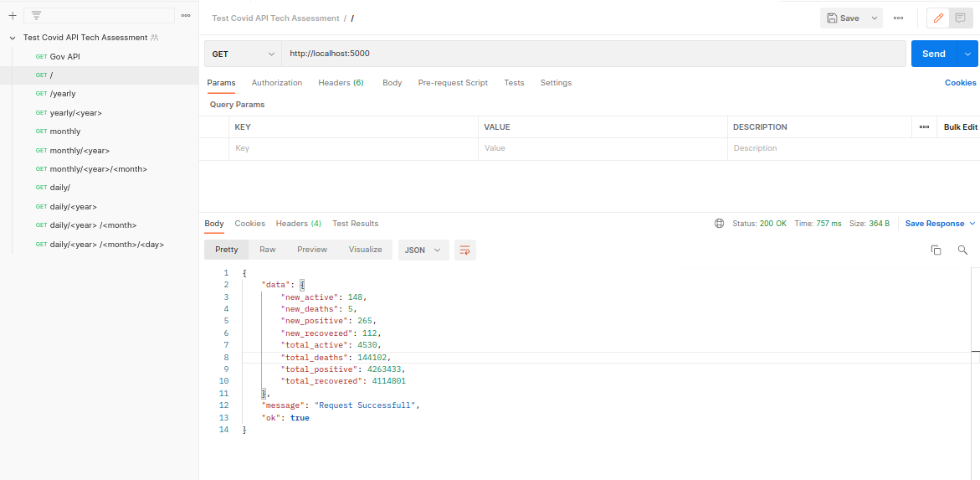
Task: Open the monthly/<year>/<month> request
Action: [100, 169]
